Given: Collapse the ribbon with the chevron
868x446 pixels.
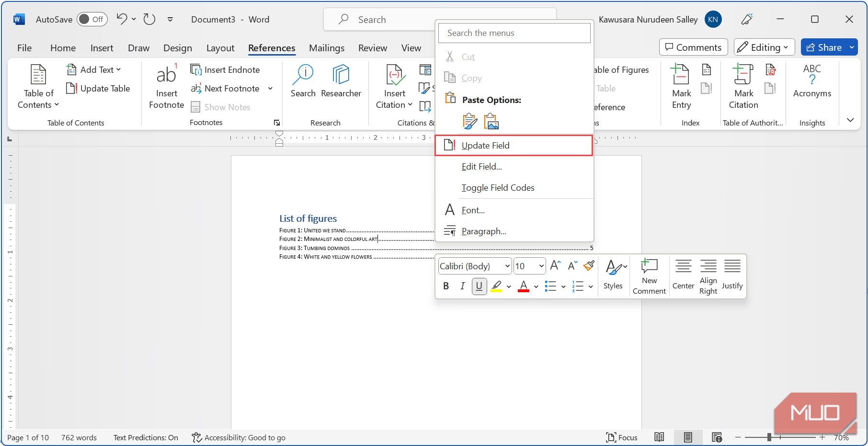Looking at the screenshot, I should coord(850,120).
